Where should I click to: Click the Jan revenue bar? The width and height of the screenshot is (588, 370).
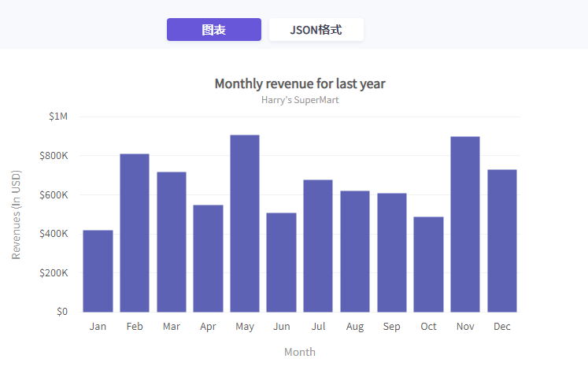click(x=98, y=271)
